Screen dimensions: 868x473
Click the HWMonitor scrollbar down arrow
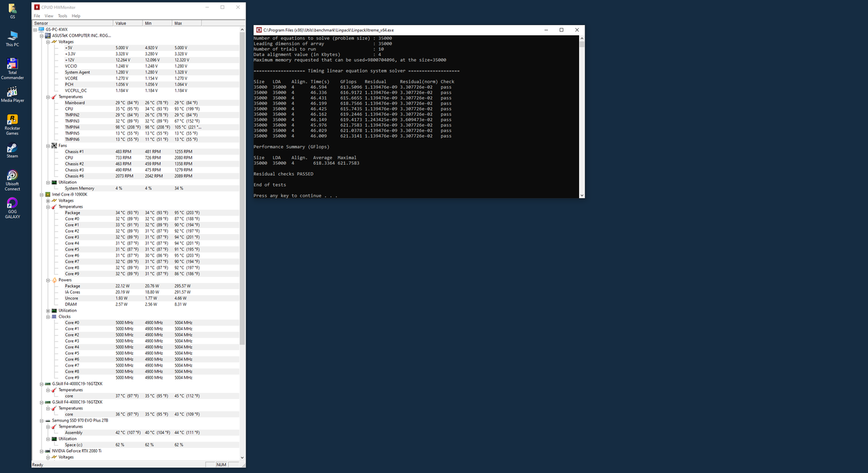coord(242,457)
